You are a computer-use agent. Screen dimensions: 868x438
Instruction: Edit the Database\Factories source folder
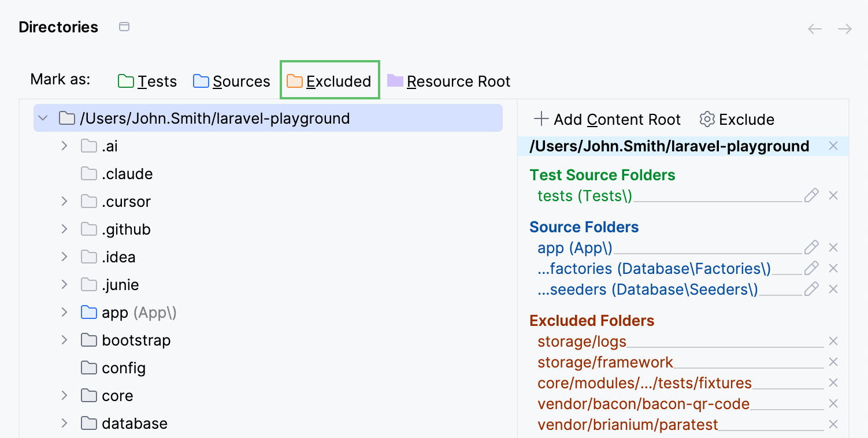pos(811,268)
